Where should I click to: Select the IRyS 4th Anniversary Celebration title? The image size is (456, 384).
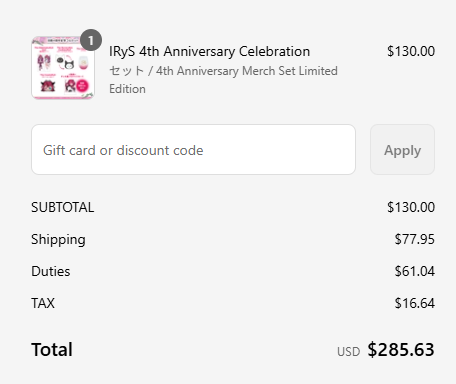click(209, 51)
